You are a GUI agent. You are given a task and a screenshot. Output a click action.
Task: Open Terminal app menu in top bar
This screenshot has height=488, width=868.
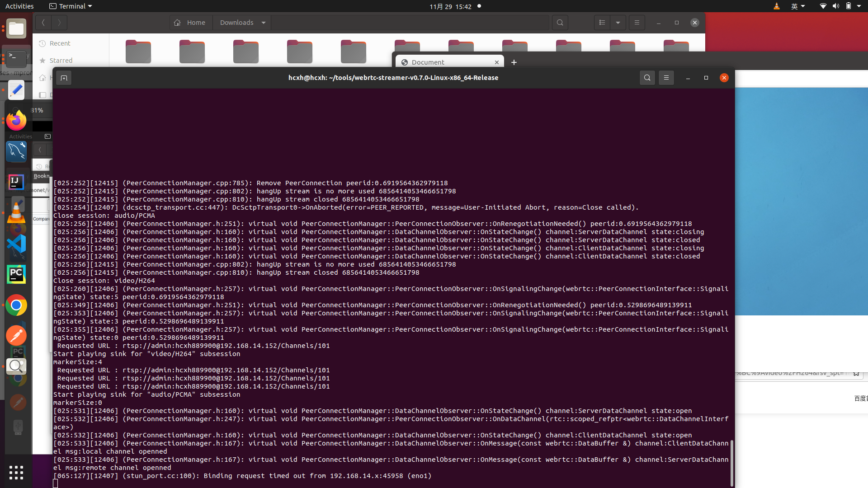coord(71,6)
